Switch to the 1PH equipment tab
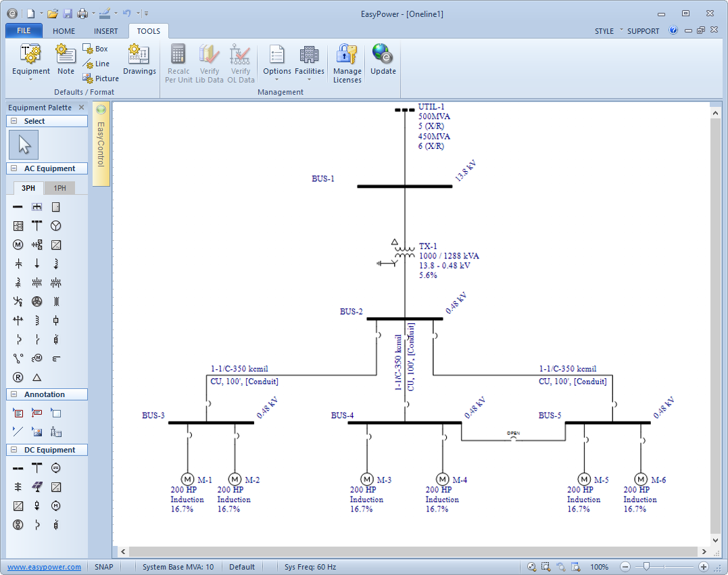 coord(59,188)
